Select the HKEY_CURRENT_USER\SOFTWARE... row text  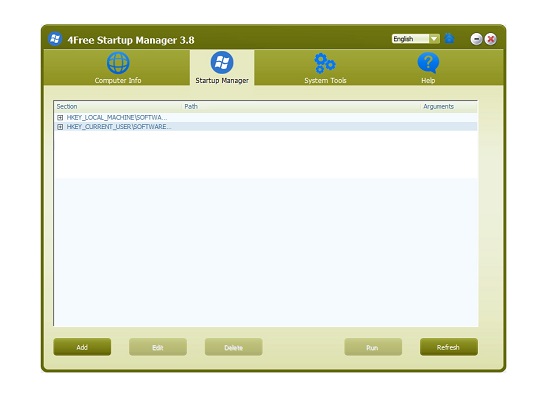click(119, 127)
